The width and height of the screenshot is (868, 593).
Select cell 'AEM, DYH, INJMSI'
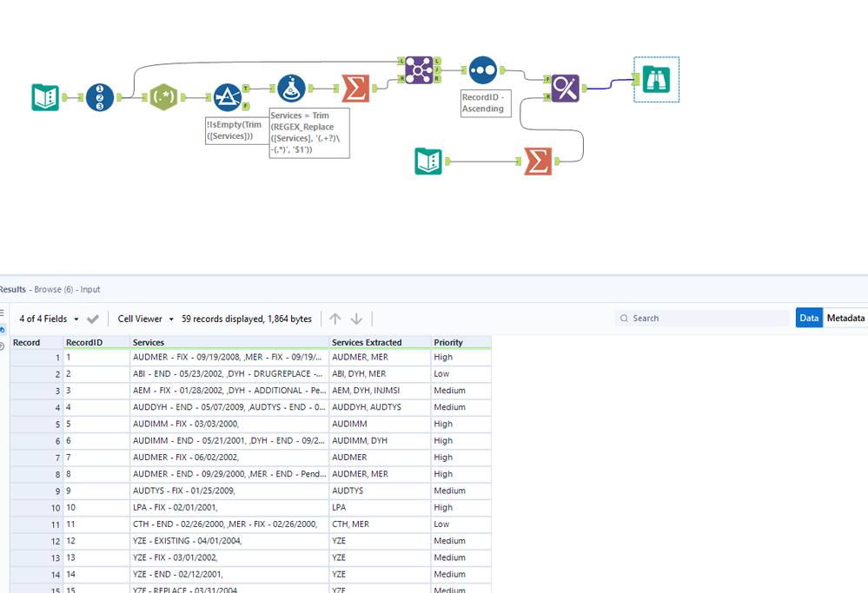point(380,391)
